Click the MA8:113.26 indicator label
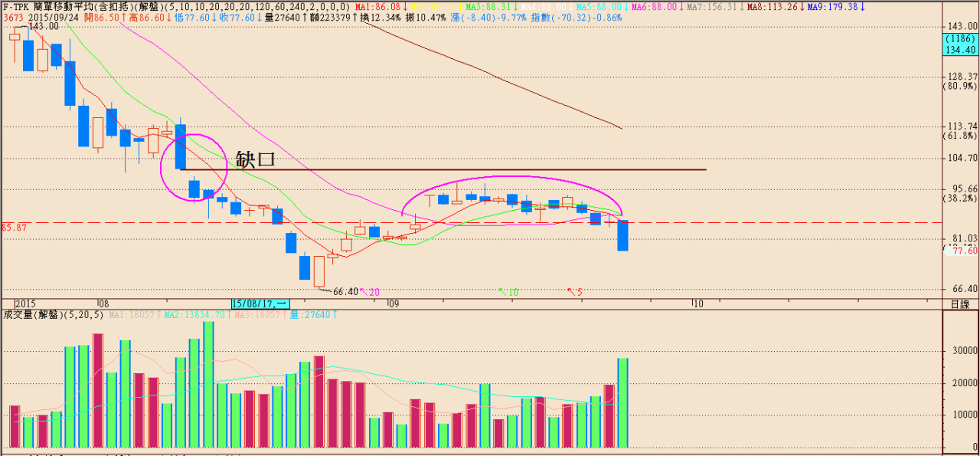The height and width of the screenshot is (456, 980). [774, 6]
